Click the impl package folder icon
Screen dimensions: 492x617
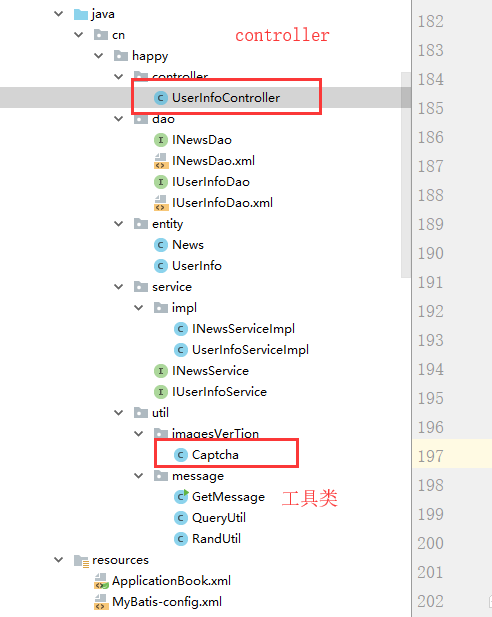161,307
